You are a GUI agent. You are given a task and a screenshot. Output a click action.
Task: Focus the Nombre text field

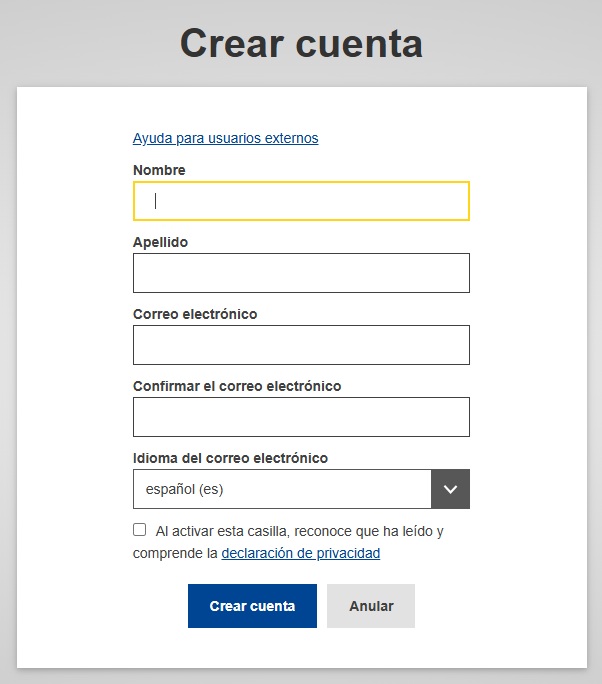pyautogui.click(x=301, y=201)
